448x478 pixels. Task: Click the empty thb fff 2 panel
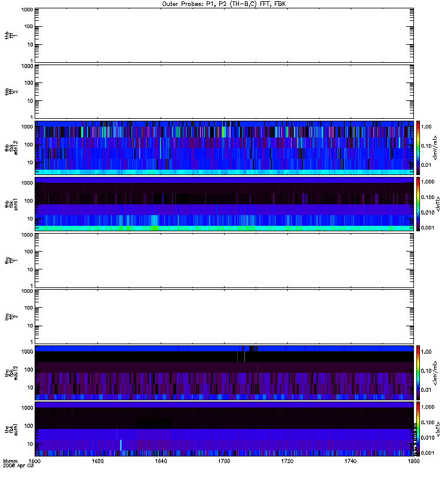tap(224, 91)
